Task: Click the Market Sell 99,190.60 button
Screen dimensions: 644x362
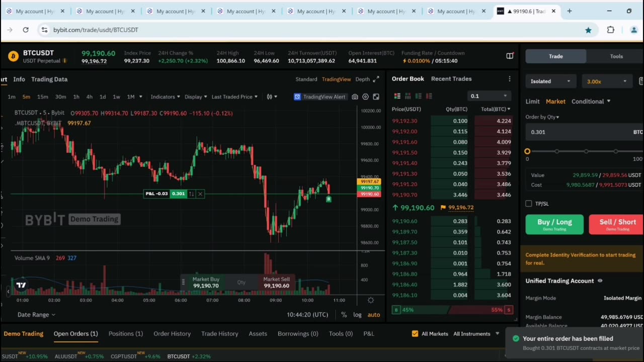Action: pos(276,283)
